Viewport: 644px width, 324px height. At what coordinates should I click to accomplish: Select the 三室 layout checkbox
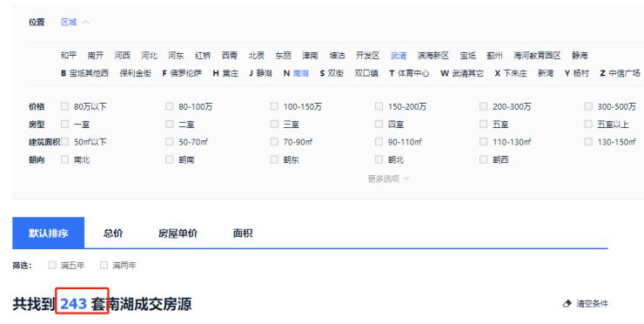pyautogui.click(x=274, y=124)
